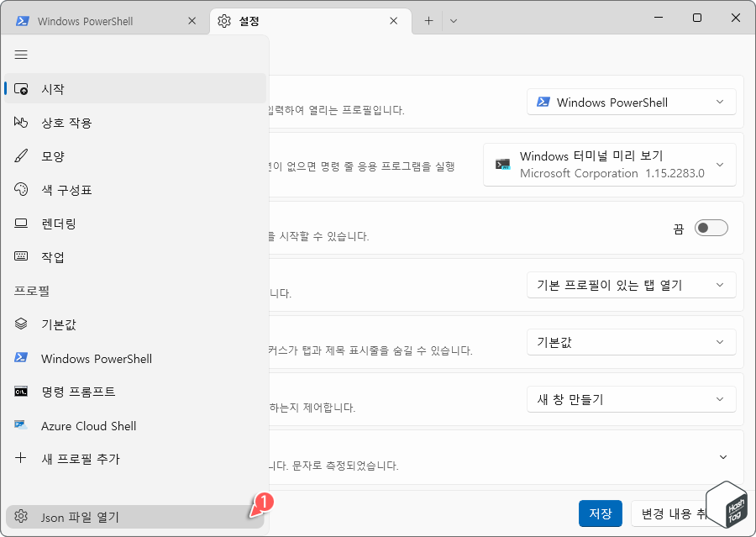Open the new tab profile dropdown arrow
The height and width of the screenshot is (537, 756).
[454, 21]
